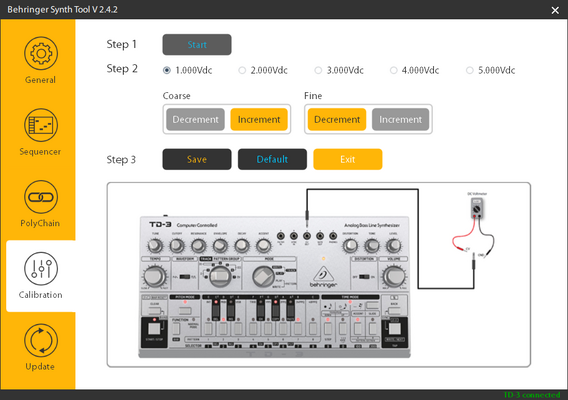Open the Sequencer icon in sidebar
The width and height of the screenshot is (568, 400).
(41, 125)
